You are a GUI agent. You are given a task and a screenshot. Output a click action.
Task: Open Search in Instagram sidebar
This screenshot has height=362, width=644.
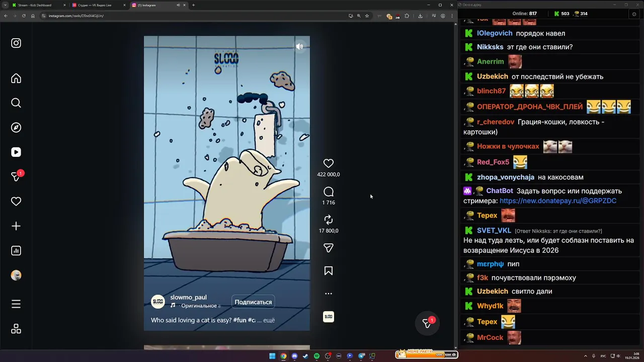click(x=16, y=103)
